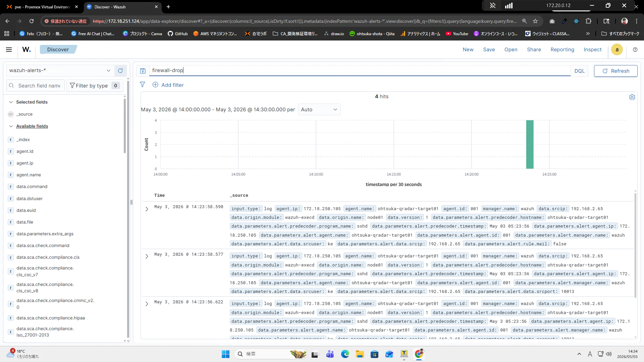Switch to the pve Proxmox tab
644x362 pixels.
42,7
